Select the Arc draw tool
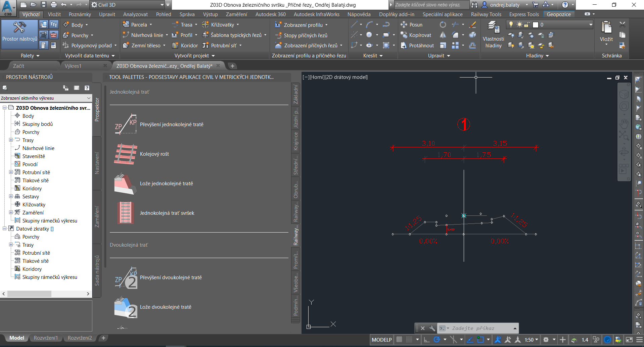 [x=369, y=24]
